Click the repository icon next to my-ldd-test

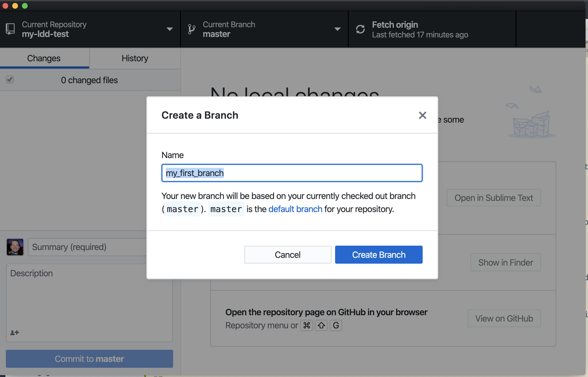pos(11,29)
